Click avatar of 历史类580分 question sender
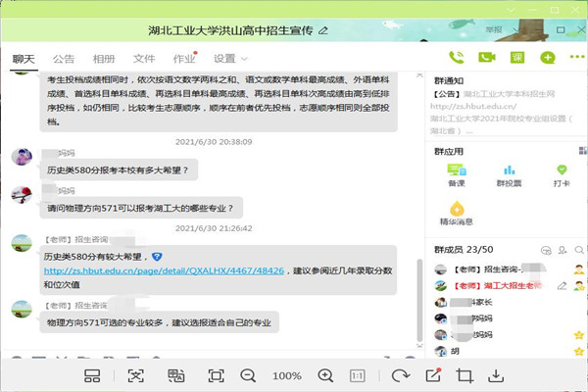588x392 pixels. [x=22, y=157]
